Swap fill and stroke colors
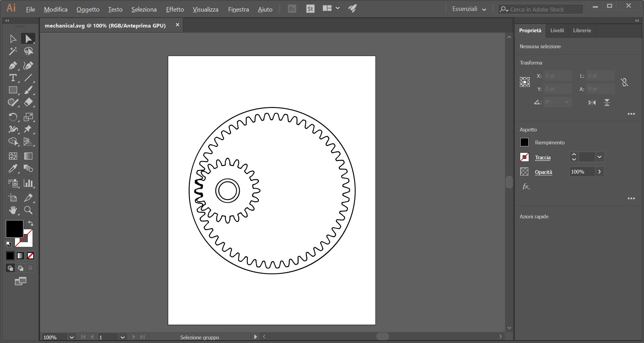644x343 pixels. tap(31, 223)
